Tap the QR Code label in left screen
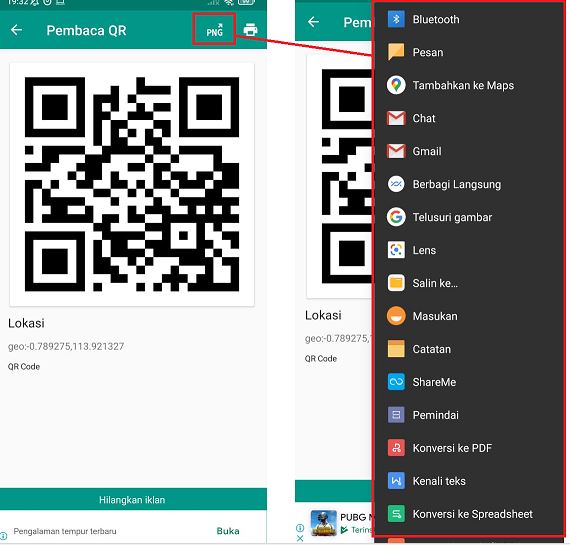 pyautogui.click(x=24, y=366)
